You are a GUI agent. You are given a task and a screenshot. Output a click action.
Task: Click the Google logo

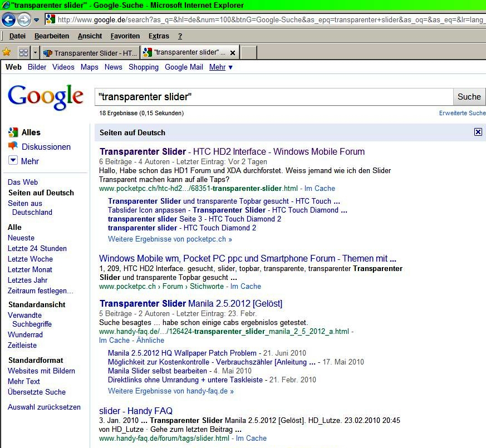[x=46, y=97]
